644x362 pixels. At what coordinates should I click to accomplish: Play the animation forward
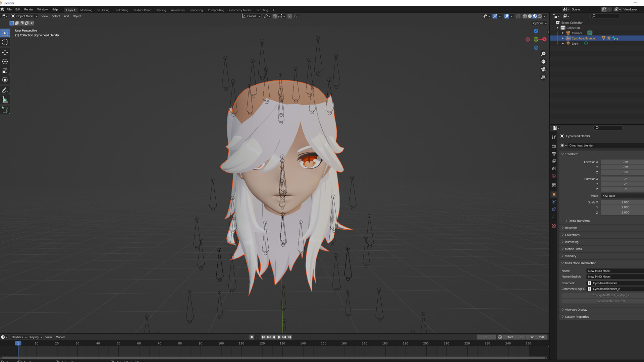click(x=279, y=337)
